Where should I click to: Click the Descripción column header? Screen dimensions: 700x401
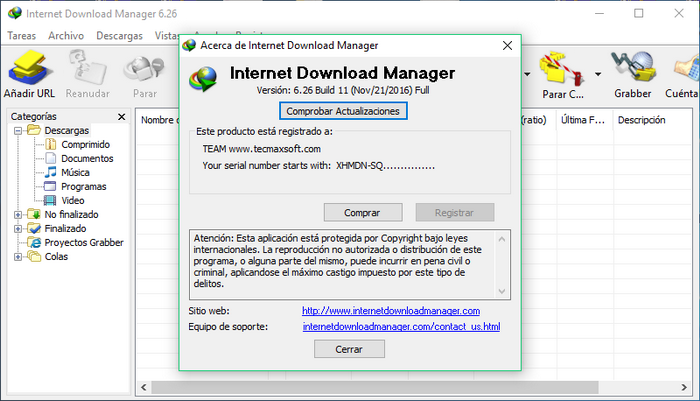pyautogui.click(x=653, y=120)
